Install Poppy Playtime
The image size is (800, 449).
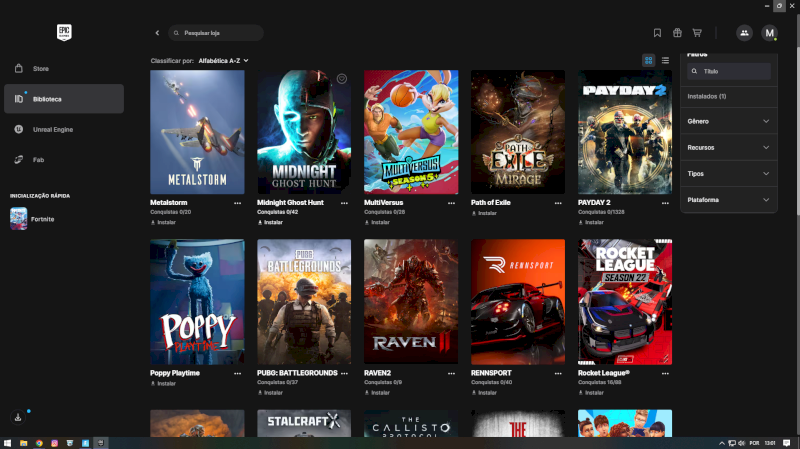163,384
